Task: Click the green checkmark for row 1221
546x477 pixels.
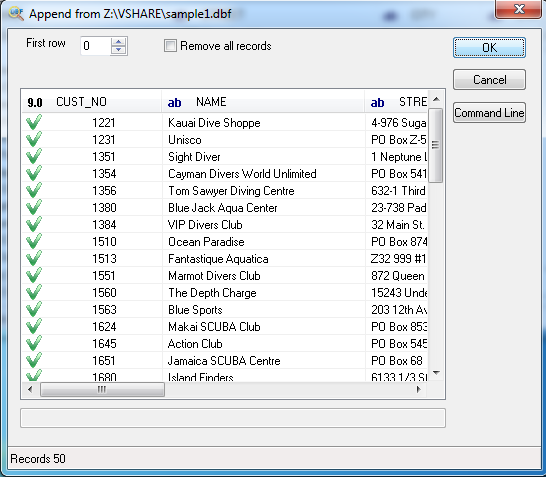Action: coord(34,122)
